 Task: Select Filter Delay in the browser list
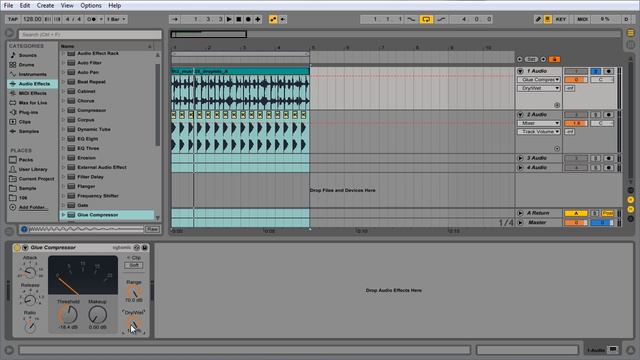(90, 177)
